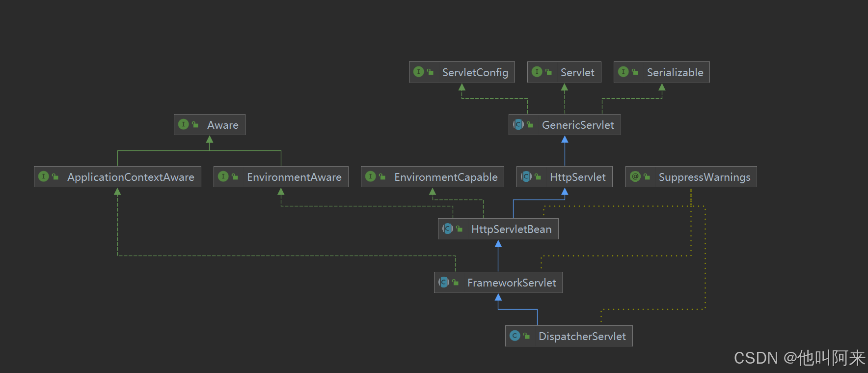Select the Serializable label text

[x=675, y=72]
